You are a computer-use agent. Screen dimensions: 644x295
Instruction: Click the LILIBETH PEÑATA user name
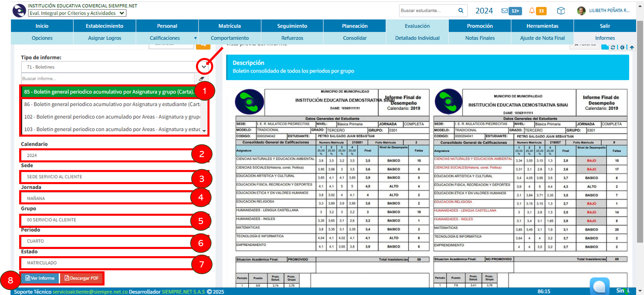click(609, 10)
